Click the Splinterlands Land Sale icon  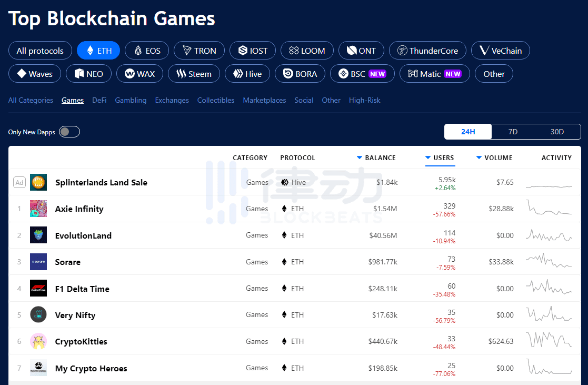[38, 182]
